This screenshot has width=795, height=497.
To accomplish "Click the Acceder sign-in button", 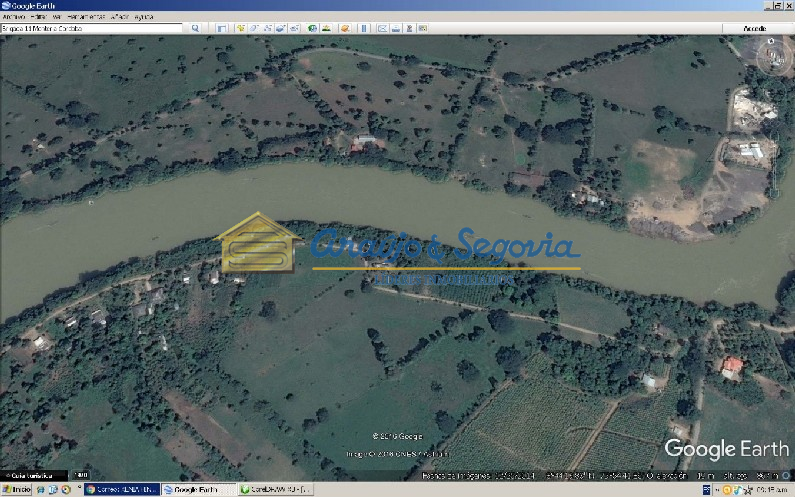I will click(x=753, y=29).
